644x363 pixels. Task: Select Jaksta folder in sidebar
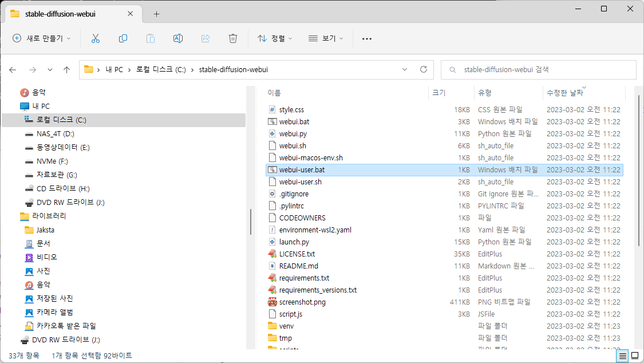click(45, 230)
